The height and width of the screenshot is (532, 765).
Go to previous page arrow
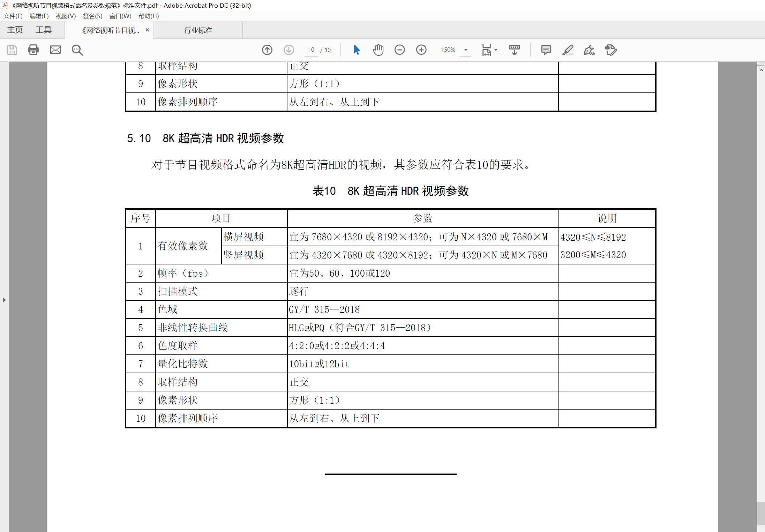coord(267,50)
